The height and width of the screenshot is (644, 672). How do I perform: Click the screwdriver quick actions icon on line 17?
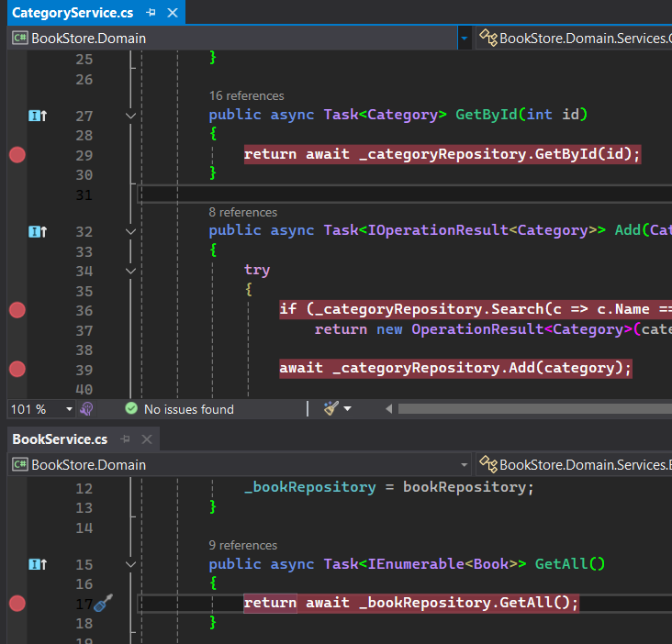(x=104, y=603)
